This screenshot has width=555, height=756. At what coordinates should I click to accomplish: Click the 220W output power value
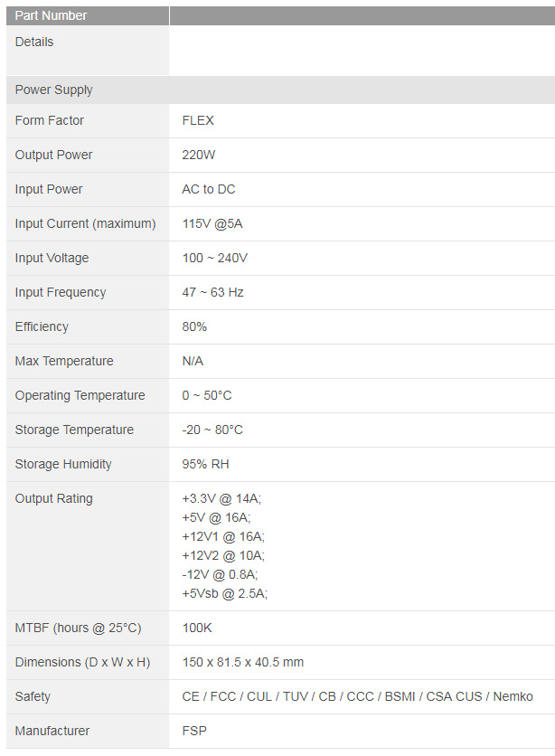click(199, 155)
